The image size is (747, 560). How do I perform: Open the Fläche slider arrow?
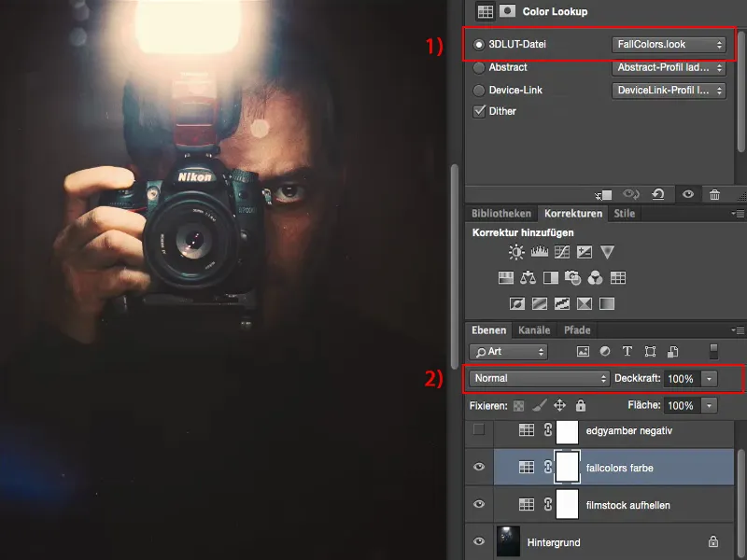(709, 406)
